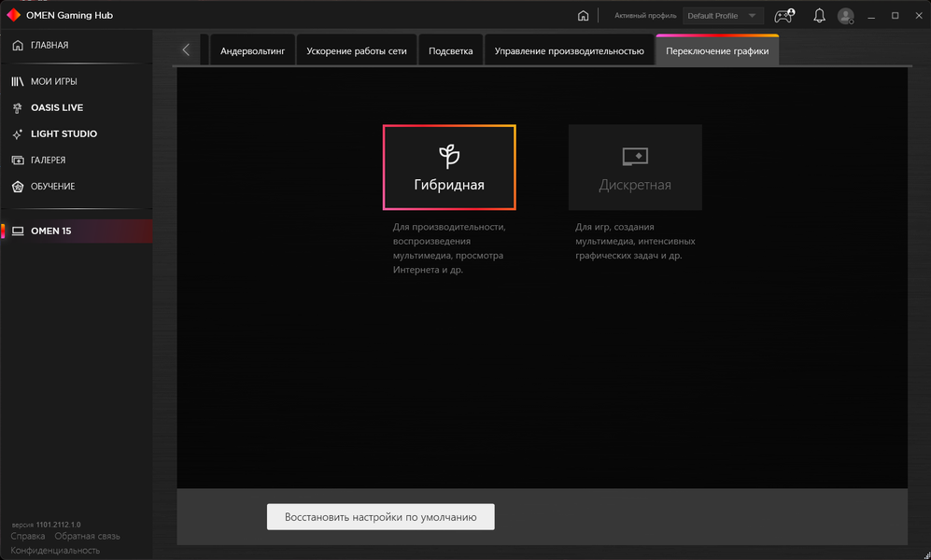
Task: Click the OMEN red diamond logo
Action: 13,15
